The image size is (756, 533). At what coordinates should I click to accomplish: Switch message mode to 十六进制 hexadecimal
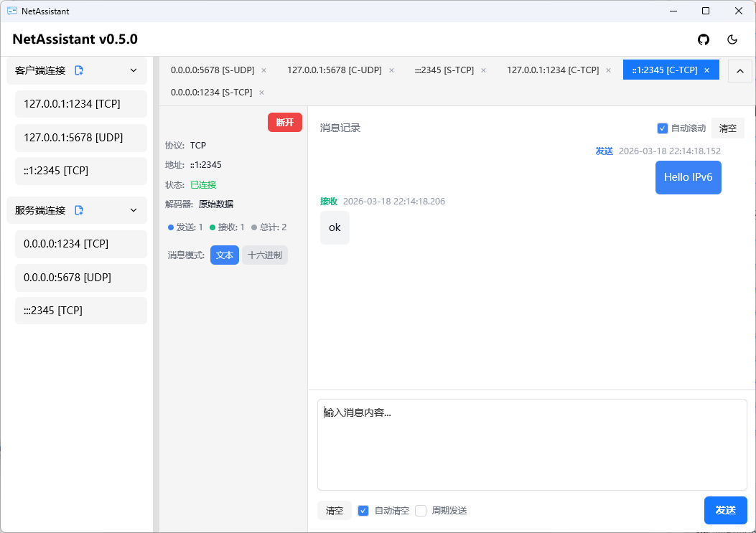pyautogui.click(x=265, y=255)
